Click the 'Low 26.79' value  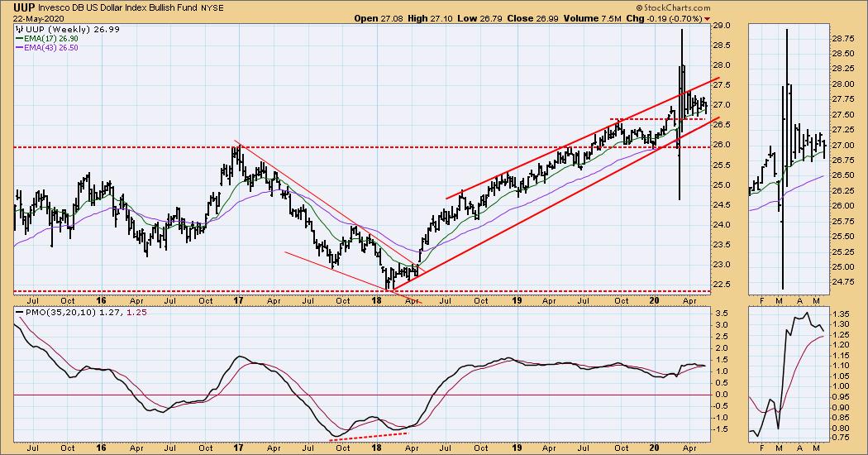pyautogui.click(x=479, y=18)
